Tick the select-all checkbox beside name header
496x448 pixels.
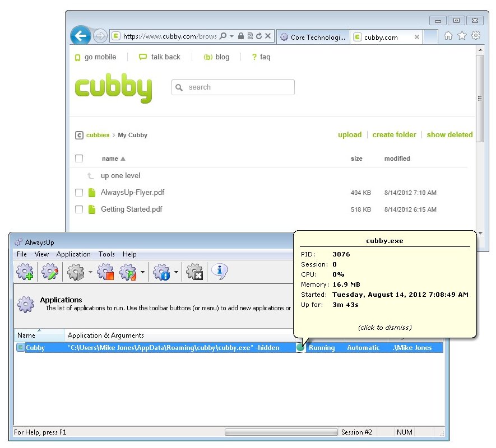(x=79, y=158)
